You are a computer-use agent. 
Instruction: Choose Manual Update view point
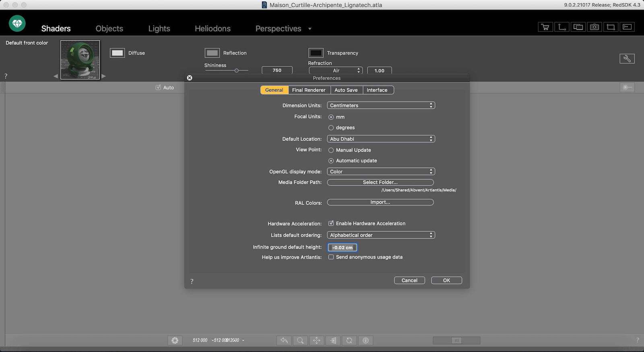coord(331,150)
